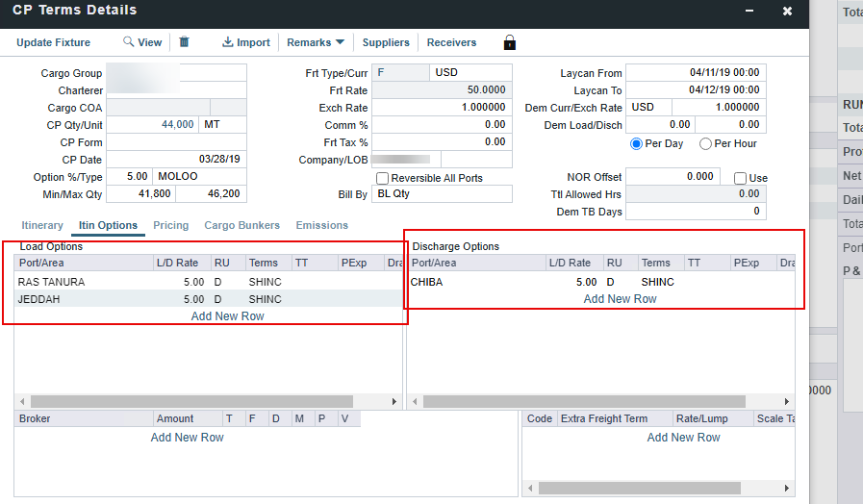Open the Remarks dropdown menu

(316, 42)
